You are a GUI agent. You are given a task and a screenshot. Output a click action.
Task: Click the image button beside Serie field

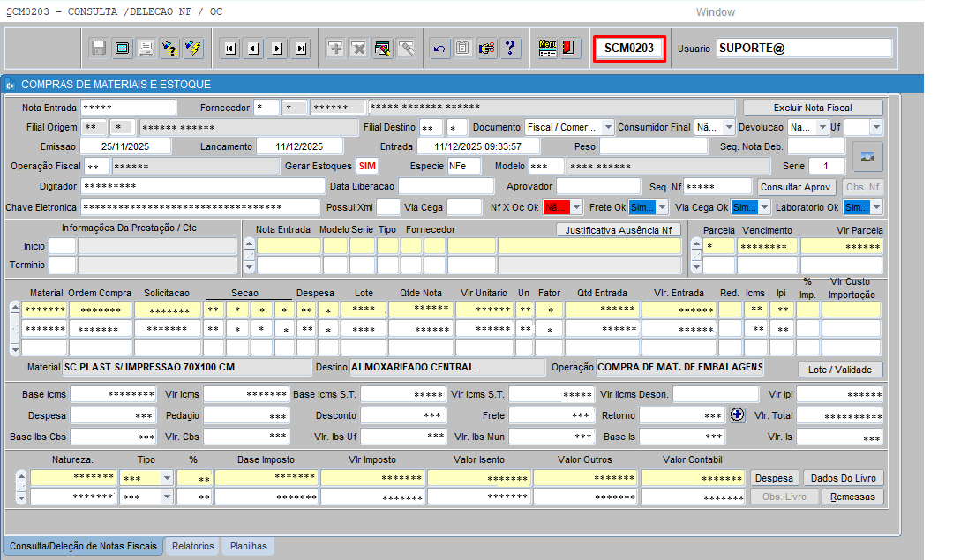pyautogui.click(x=867, y=156)
